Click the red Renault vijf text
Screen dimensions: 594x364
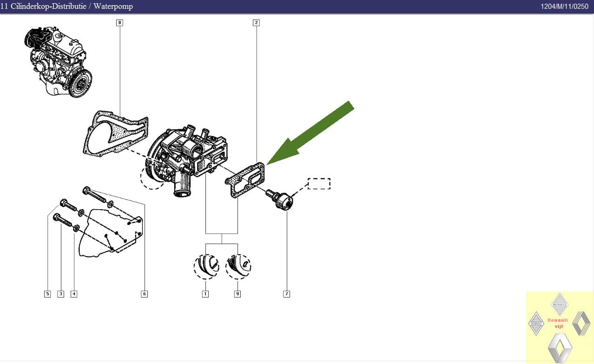coord(559,323)
